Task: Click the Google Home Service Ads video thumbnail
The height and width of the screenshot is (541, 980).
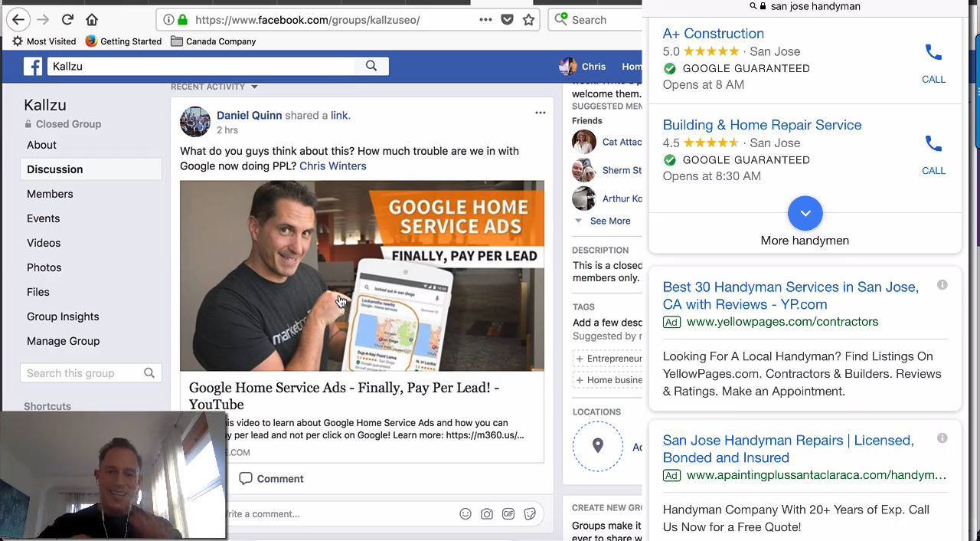Action: tap(362, 276)
